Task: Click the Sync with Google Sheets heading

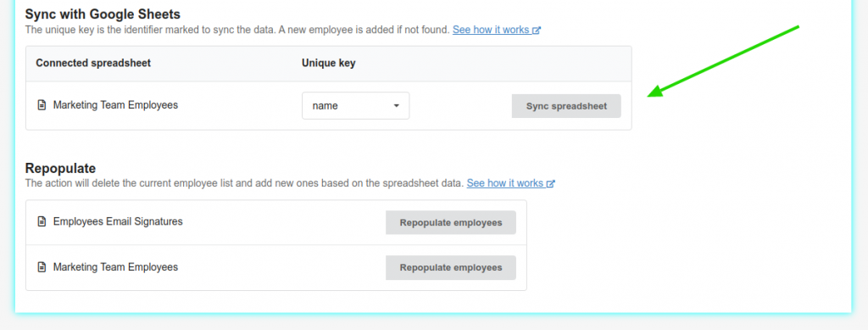Action: (x=103, y=14)
